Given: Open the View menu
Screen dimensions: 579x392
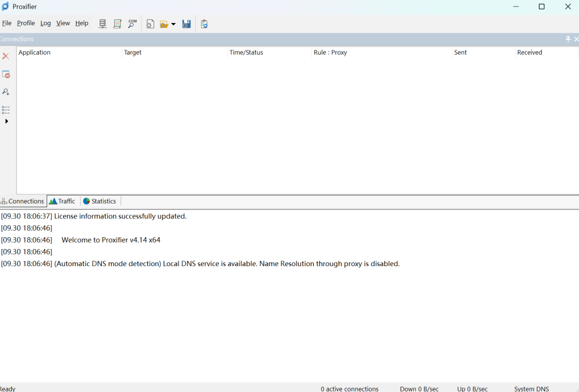Looking at the screenshot, I should coord(63,23).
